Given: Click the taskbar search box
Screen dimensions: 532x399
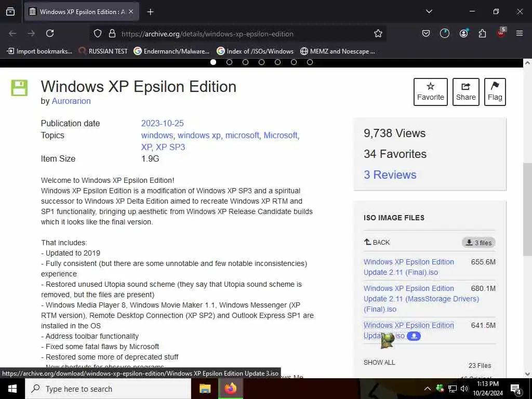Looking at the screenshot, I should (108, 389).
